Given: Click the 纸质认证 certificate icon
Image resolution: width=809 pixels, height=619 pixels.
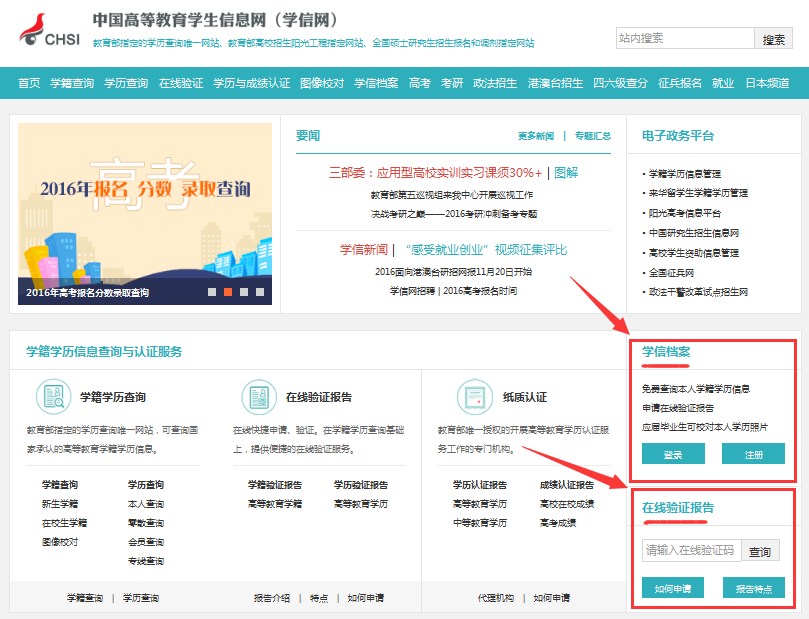Looking at the screenshot, I should click(x=475, y=396).
